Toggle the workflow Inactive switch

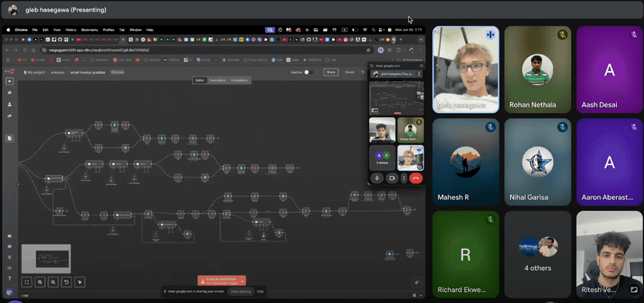[x=309, y=72]
